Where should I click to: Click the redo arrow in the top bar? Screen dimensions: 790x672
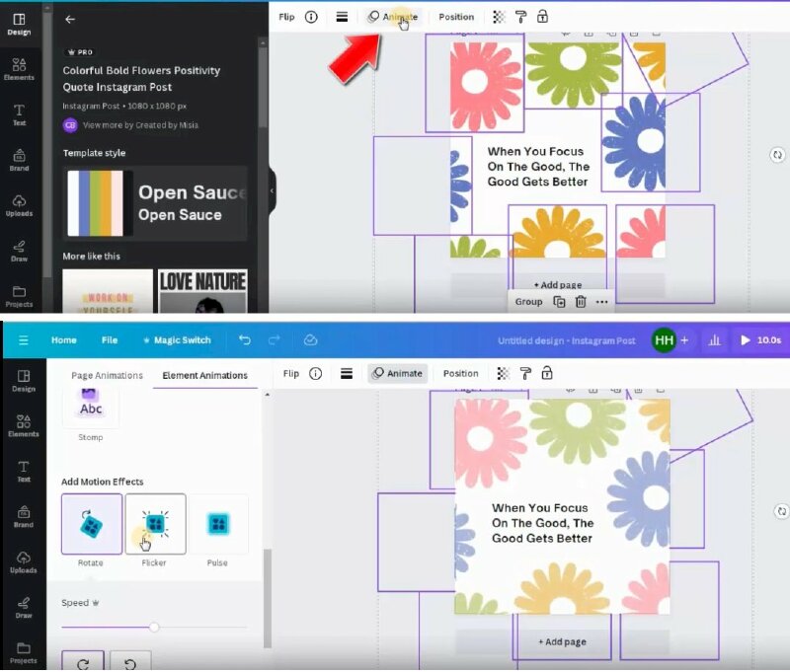coord(274,340)
